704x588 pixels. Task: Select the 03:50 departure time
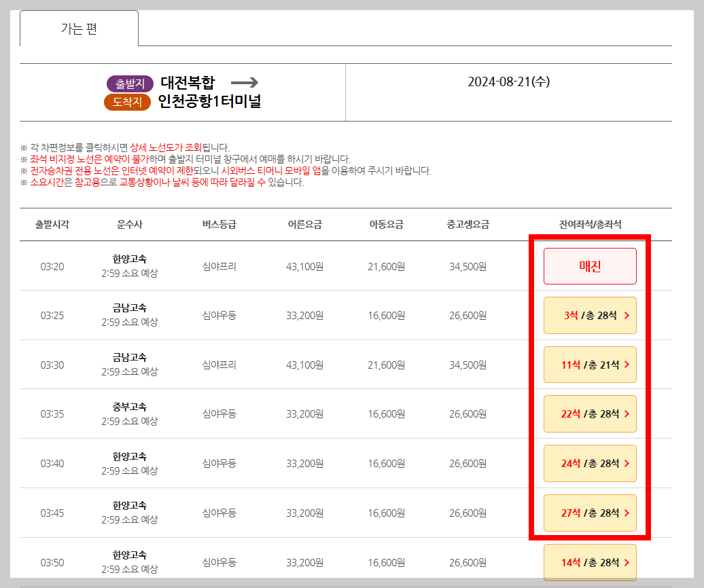[52, 562]
